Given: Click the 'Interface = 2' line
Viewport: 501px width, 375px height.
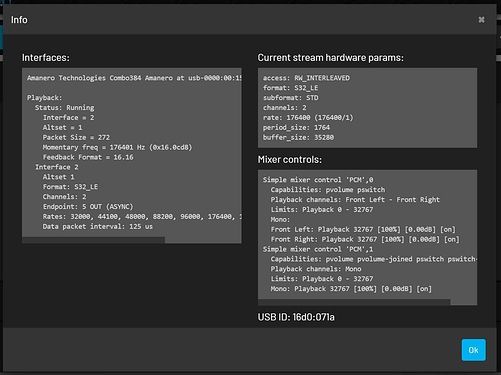Looking at the screenshot, I should click(x=68, y=118).
